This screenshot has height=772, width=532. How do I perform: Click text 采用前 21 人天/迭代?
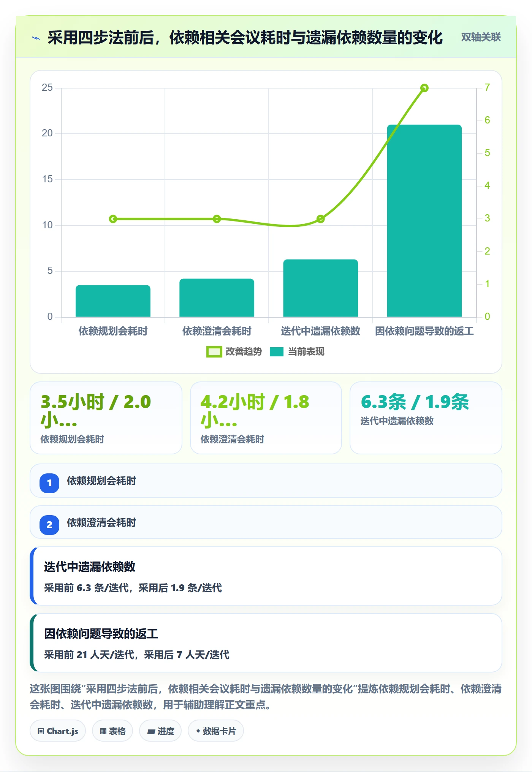click(x=89, y=655)
